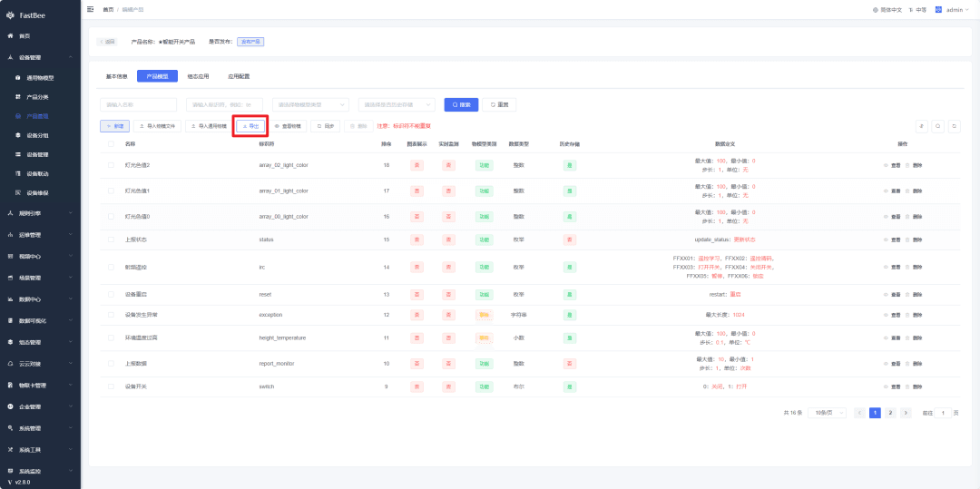Tick the checkbox for 灯光色值2 row
This screenshot has width=980, height=489.
pos(111,165)
